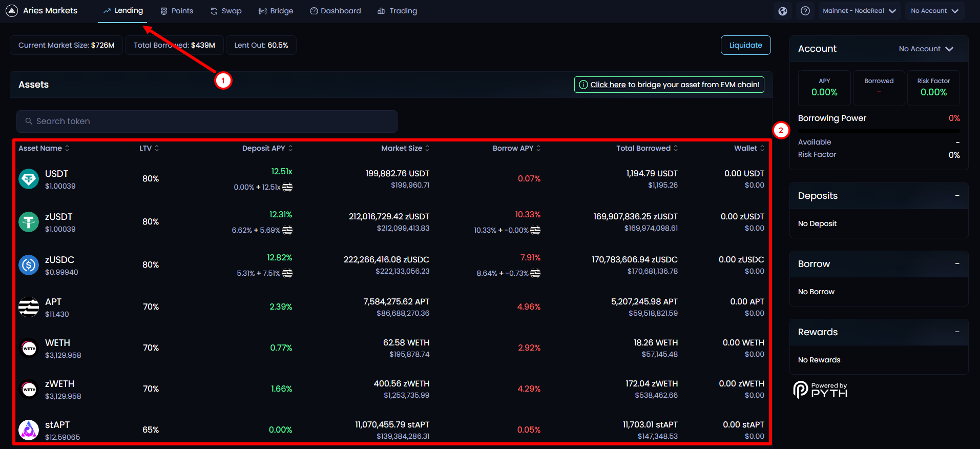Image resolution: width=980 pixels, height=449 pixels.
Task: Focus the Search token field
Action: pyautogui.click(x=207, y=121)
